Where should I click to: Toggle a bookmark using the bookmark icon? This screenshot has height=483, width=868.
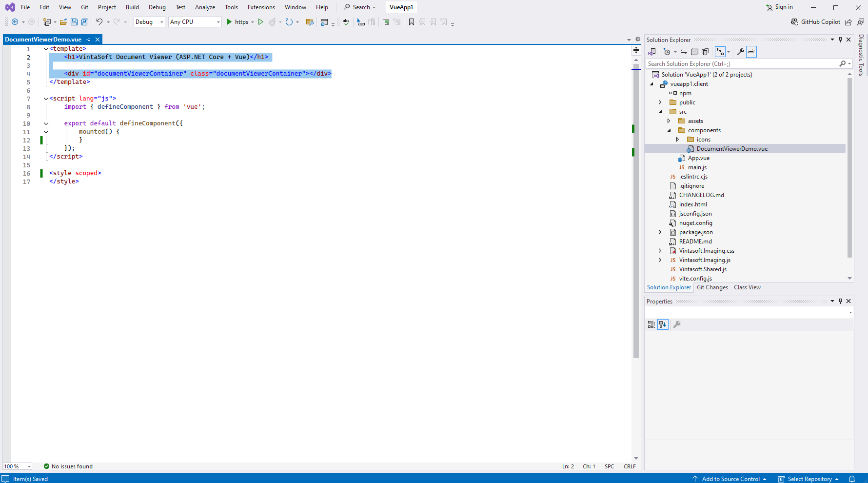click(412, 22)
